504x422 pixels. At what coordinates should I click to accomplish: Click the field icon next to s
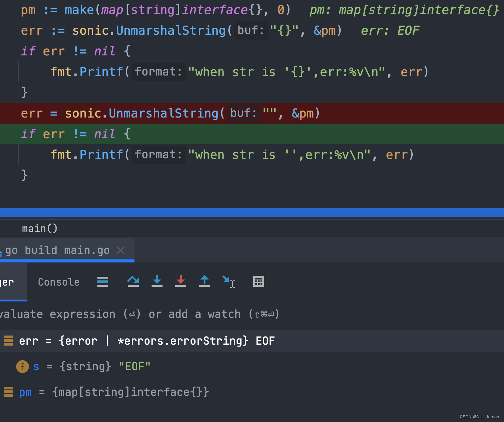click(23, 367)
